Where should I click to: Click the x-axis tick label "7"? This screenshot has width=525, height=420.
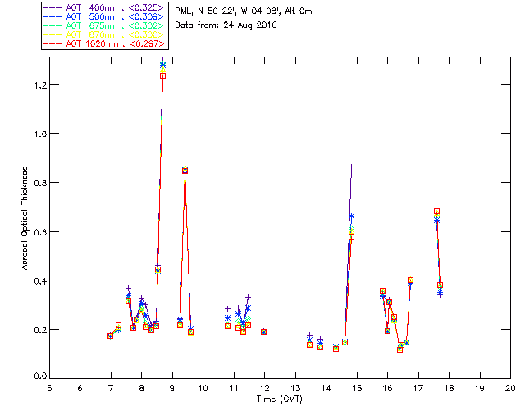point(111,388)
